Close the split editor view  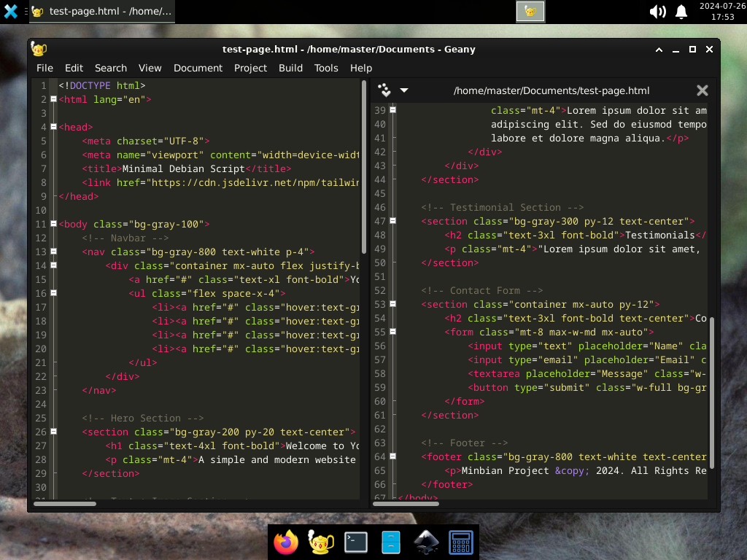pos(702,90)
